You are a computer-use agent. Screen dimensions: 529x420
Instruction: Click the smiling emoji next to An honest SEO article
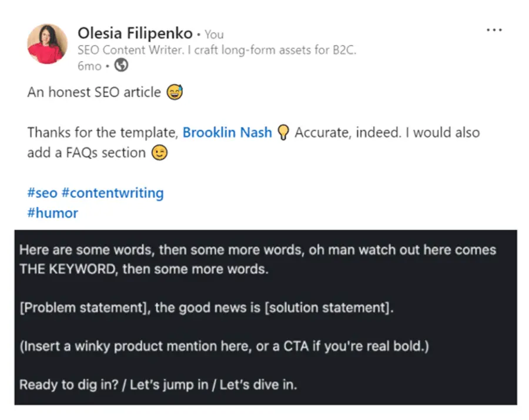pyautogui.click(x=173, y=92)
